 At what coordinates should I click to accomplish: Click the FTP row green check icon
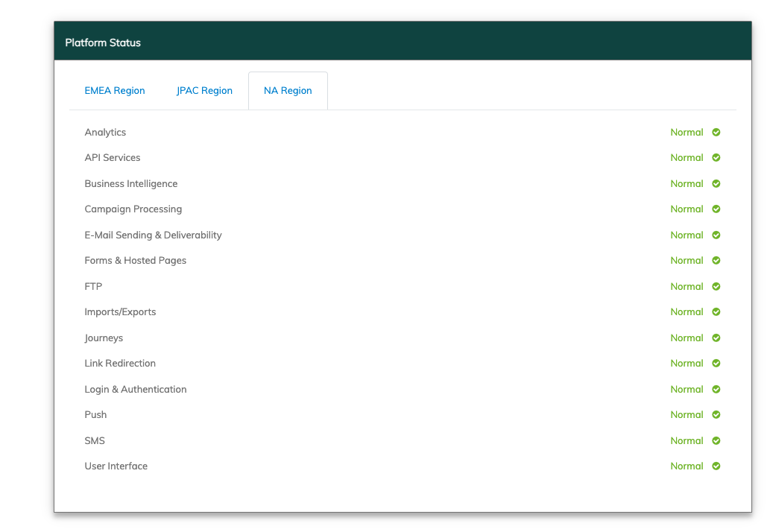(x=716, y=287)
